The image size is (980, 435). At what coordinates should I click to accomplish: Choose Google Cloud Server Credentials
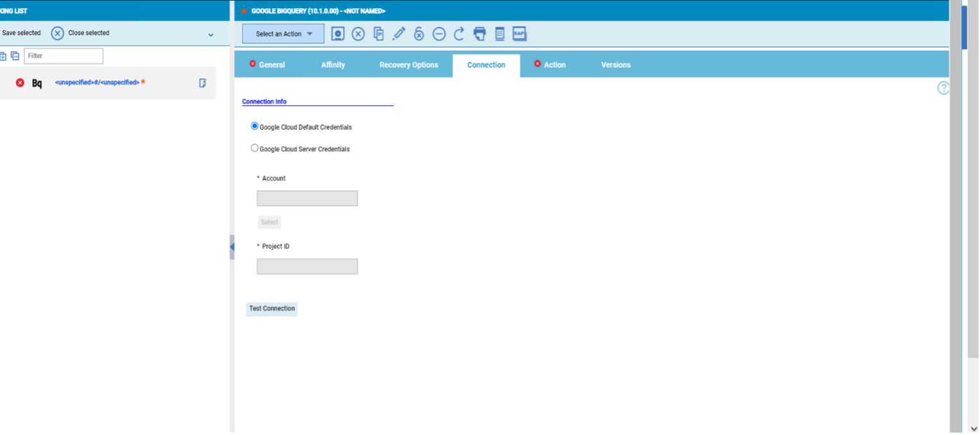254,148
